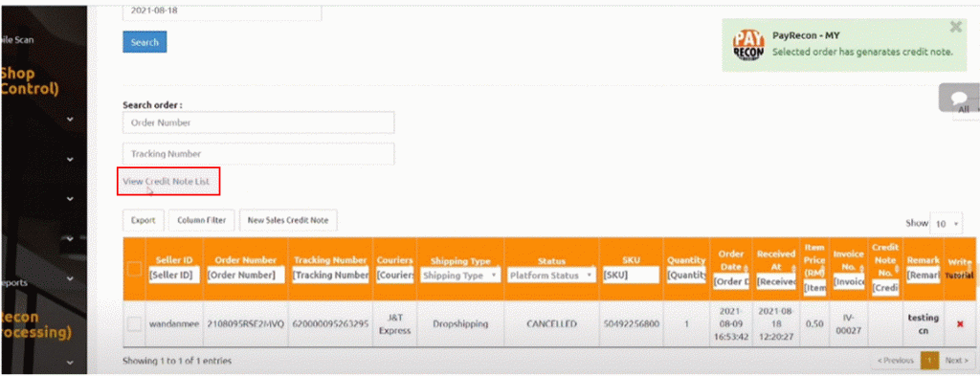Viewport: 980px width, 376px height.
Task: Click seller cell wandanmee
Action: [x=174, y=324]
